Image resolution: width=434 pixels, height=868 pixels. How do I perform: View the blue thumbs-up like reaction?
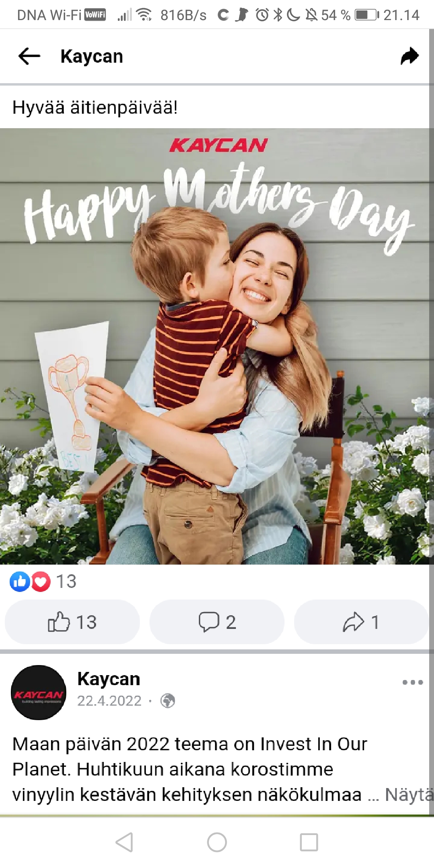20,581
